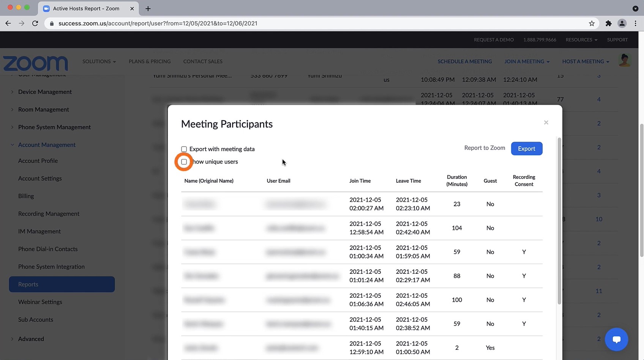Click join time 02:00:27 AM cell
Image resolution: width=644 pixels, height=360 pixels.
click(366, 204)
